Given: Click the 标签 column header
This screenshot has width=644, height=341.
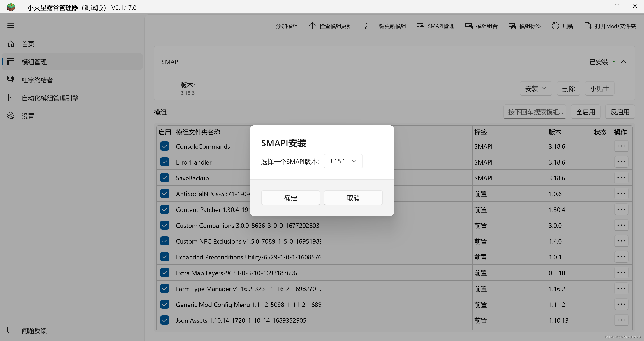Looking at the screenshot, I should pyautogui.click(x=509, y=132).
